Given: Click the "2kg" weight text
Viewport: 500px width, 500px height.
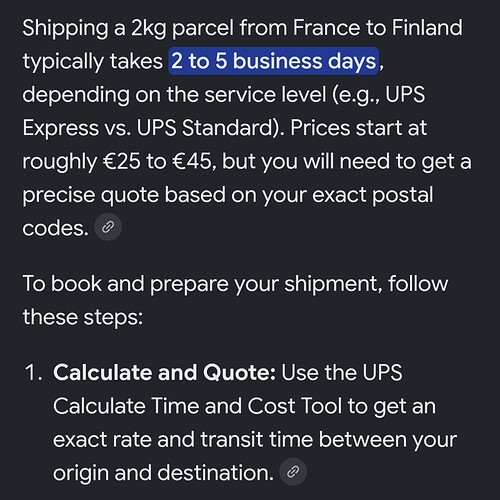Looking at the screenshot, I should (x=149, y=29).
